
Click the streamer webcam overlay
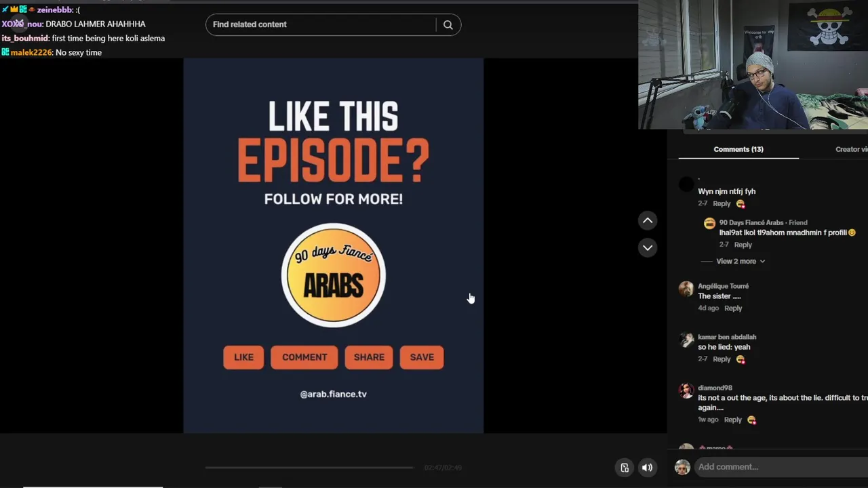pos(753,64)
